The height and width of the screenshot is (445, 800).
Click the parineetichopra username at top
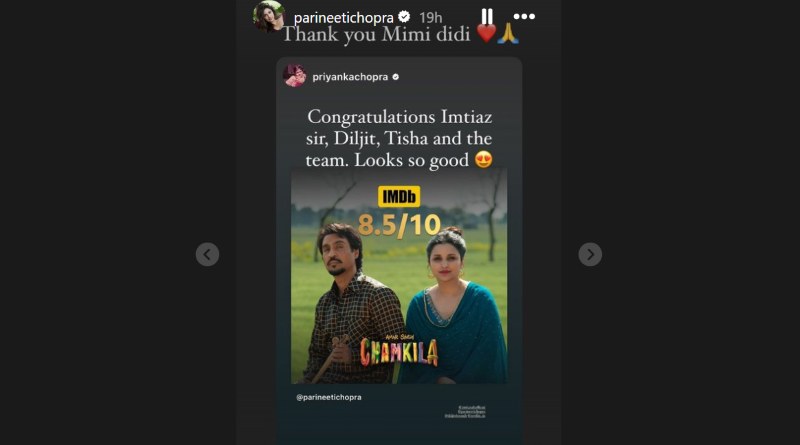pyautogui.click(x=343, y=18)
